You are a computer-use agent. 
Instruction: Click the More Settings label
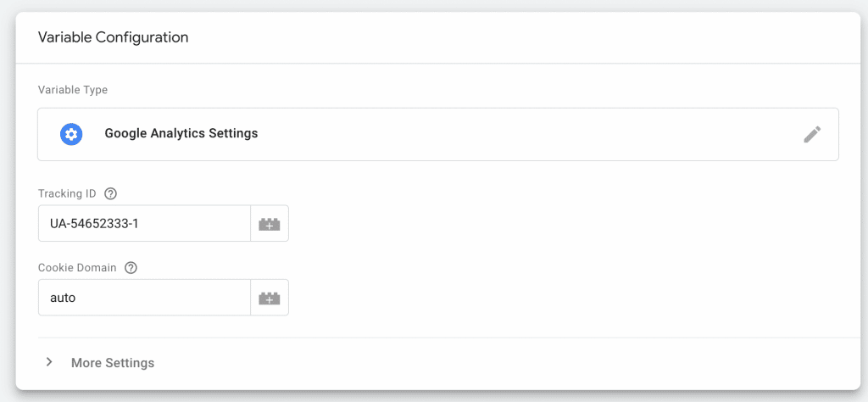pos(113,363)
